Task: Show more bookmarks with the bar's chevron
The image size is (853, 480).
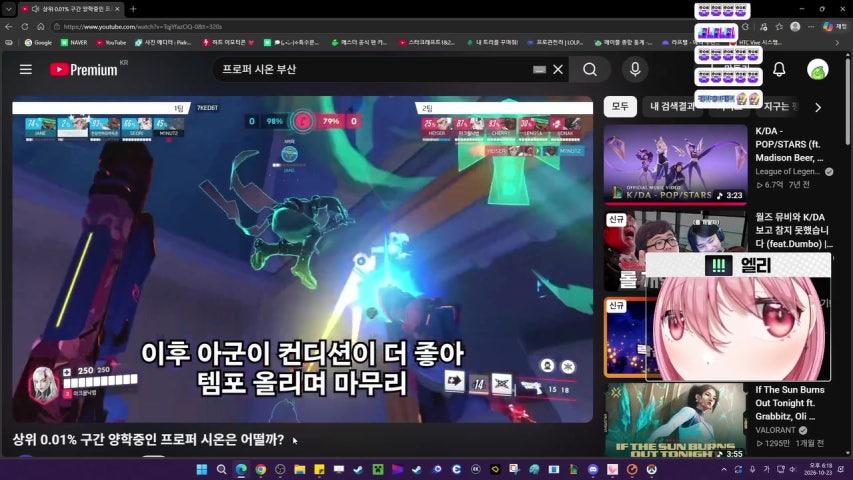Action: [837, 42]
